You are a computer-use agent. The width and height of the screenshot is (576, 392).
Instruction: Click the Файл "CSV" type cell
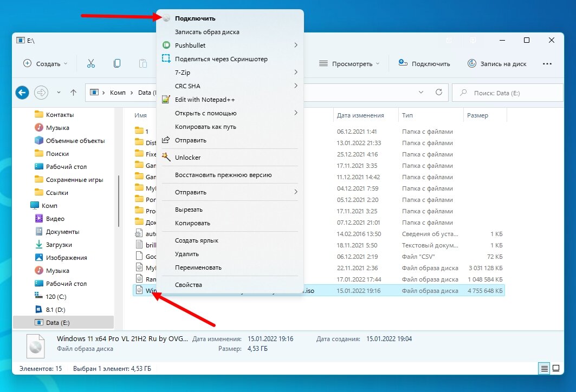click(418, 257)
